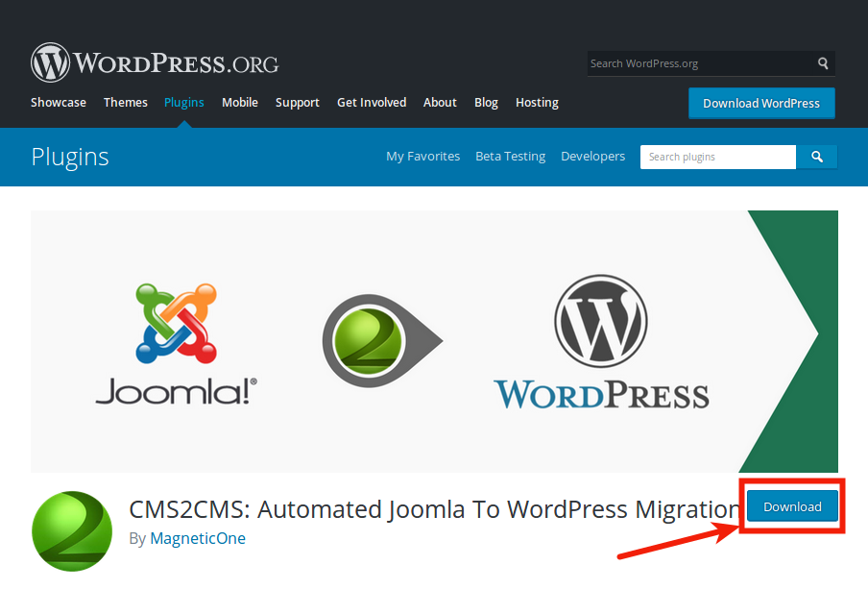Focus the Search plugins field
Screen dimensions: 868x590
tap(718, 157)
